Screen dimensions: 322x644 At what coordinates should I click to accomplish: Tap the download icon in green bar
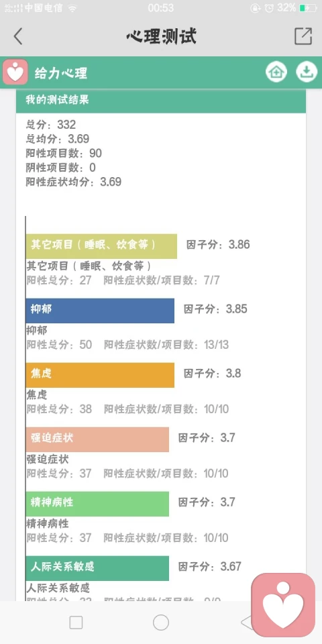(x=307, y=72)
